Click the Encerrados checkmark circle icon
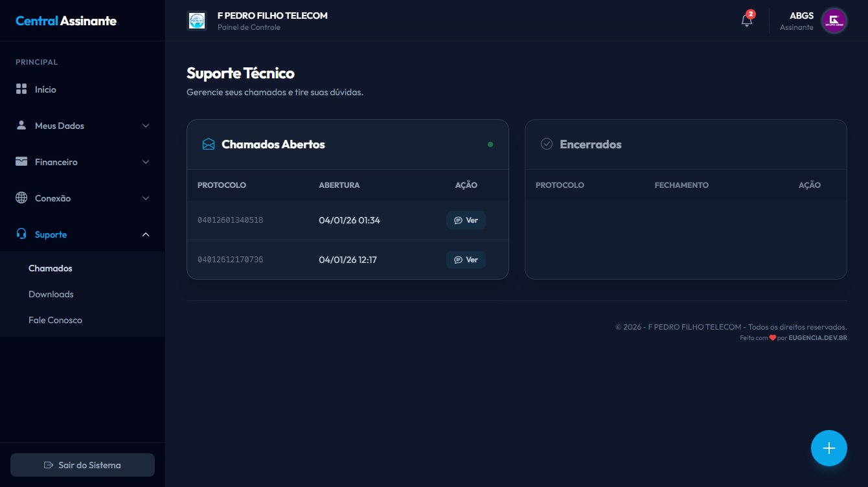 tap(547, 144)
